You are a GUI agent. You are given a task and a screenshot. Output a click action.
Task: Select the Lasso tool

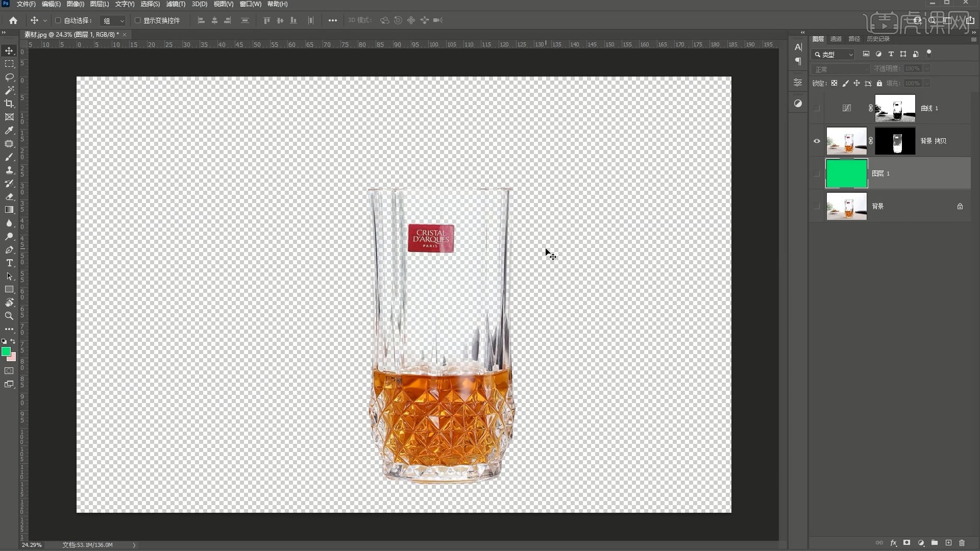(x=9, y=77)
